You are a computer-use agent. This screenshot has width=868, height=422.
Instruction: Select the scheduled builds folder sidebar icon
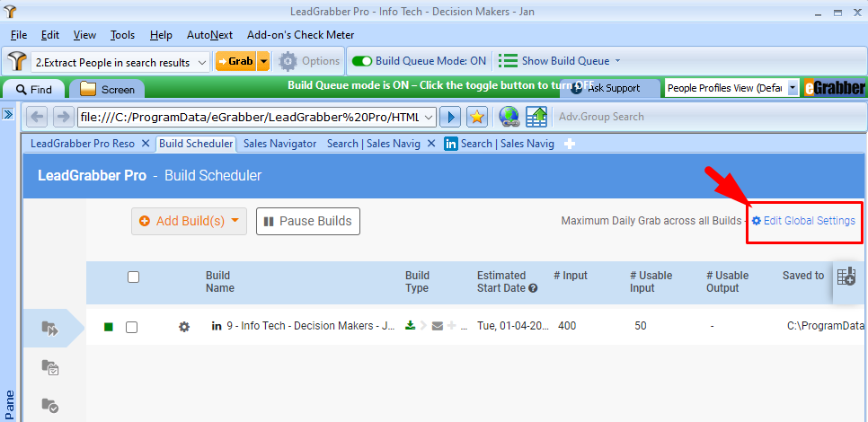[49, 367]
